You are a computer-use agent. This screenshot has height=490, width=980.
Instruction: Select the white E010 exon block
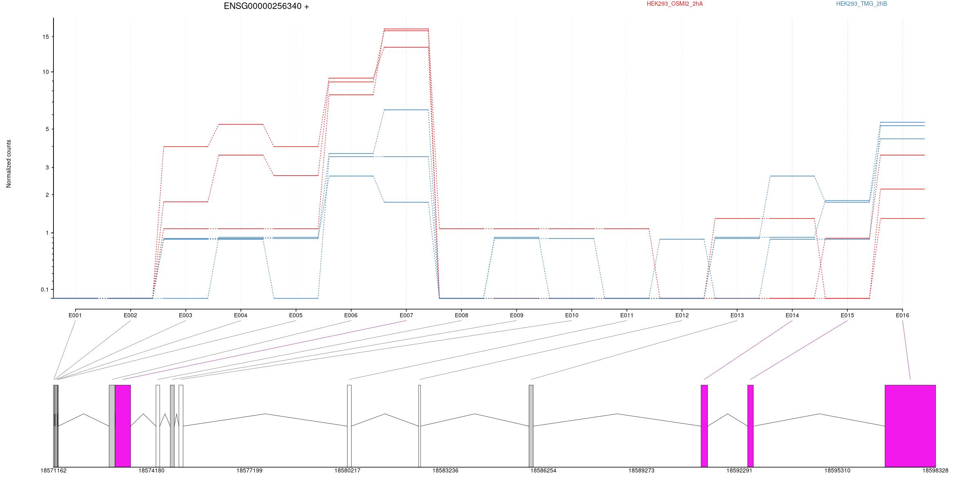[181, 426]
